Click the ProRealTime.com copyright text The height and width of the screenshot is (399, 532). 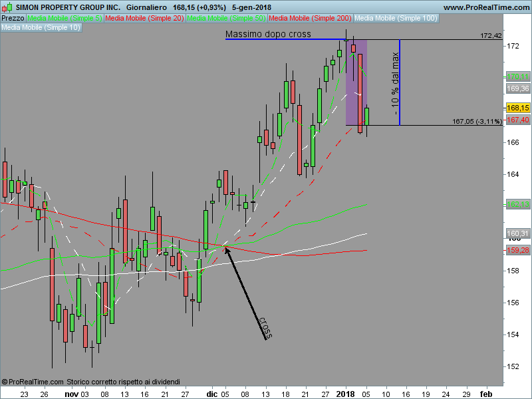(x=33, y=382)
